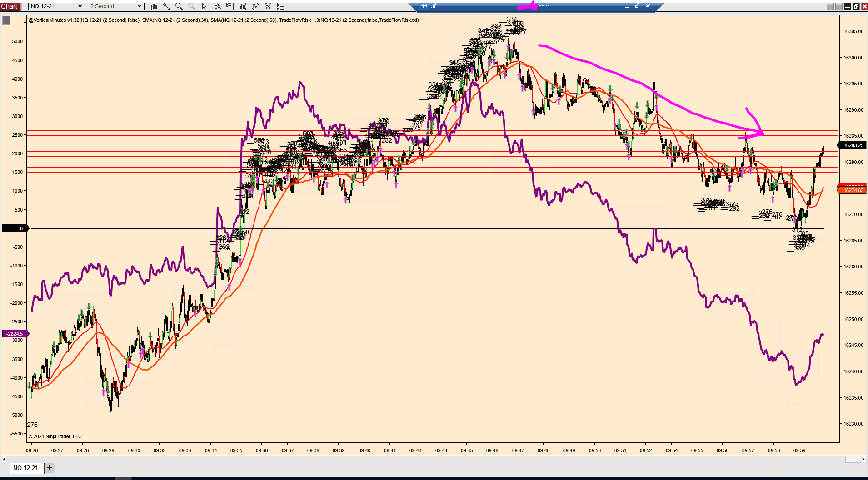
Task: Open the bar type chart style icon
Action: click(x=154, y=6)
